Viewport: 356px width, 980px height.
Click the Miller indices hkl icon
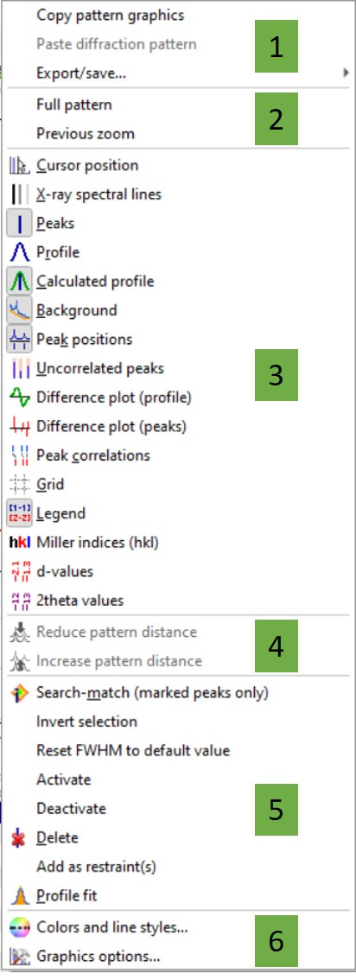pyautogui.click(x=19, y=543)
